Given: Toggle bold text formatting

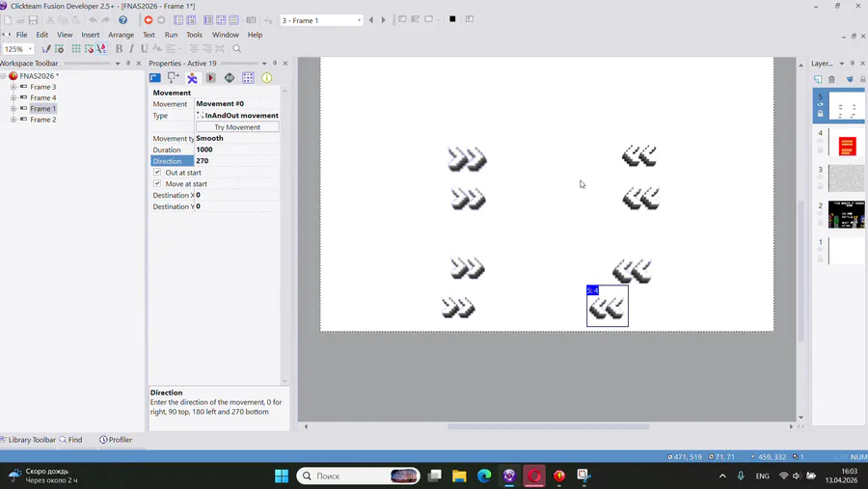Looking at the screenshot, I should click(x=119, y=49).
